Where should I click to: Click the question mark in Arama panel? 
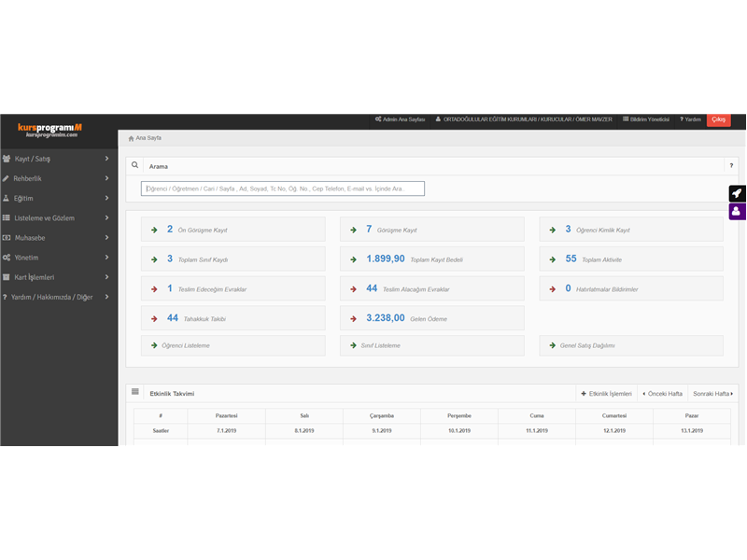[x=731, y=166]
